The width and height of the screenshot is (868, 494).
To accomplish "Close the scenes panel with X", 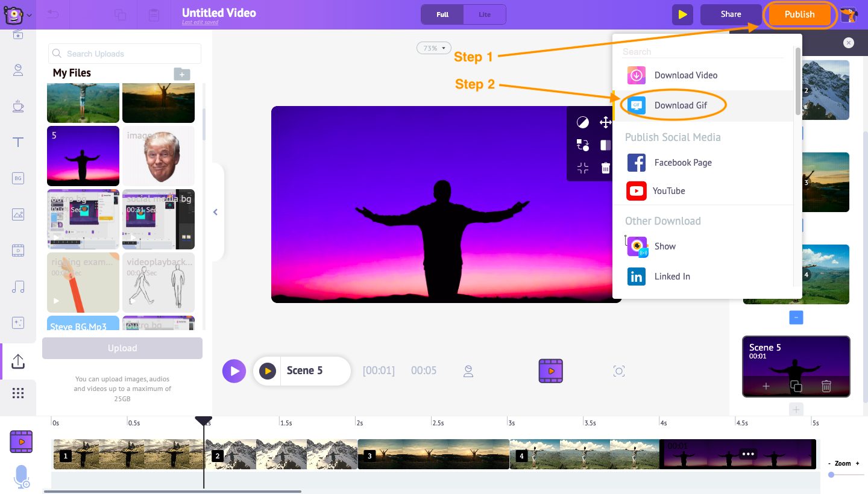I will (849, 43).
